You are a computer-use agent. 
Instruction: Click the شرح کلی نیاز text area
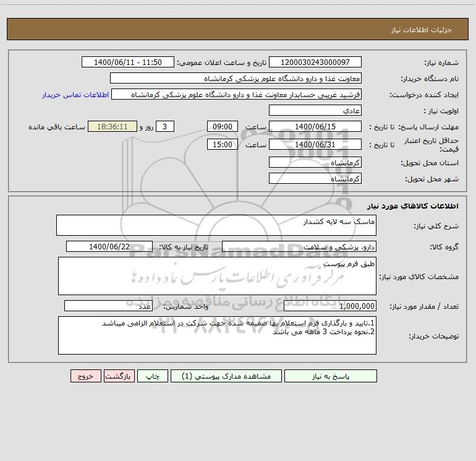(x=216, y=225)
